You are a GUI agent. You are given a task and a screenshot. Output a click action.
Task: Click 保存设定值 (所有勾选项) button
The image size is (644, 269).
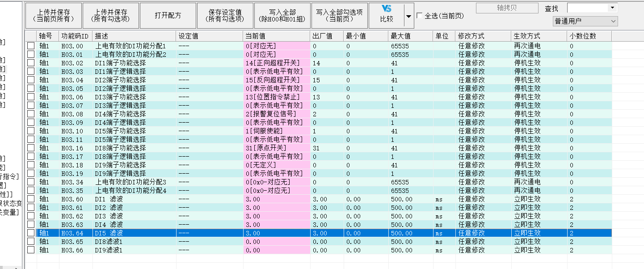[x=225, y=16]
